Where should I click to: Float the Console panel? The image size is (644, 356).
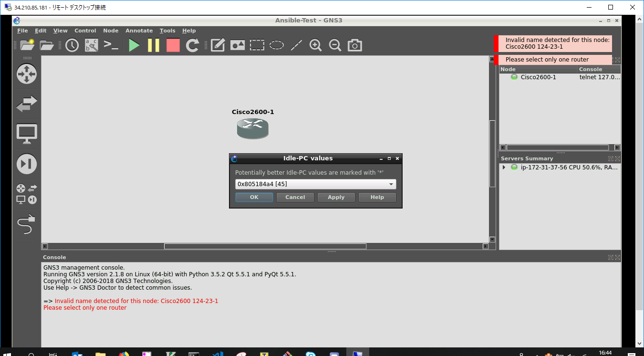click(x=611, y=258)
